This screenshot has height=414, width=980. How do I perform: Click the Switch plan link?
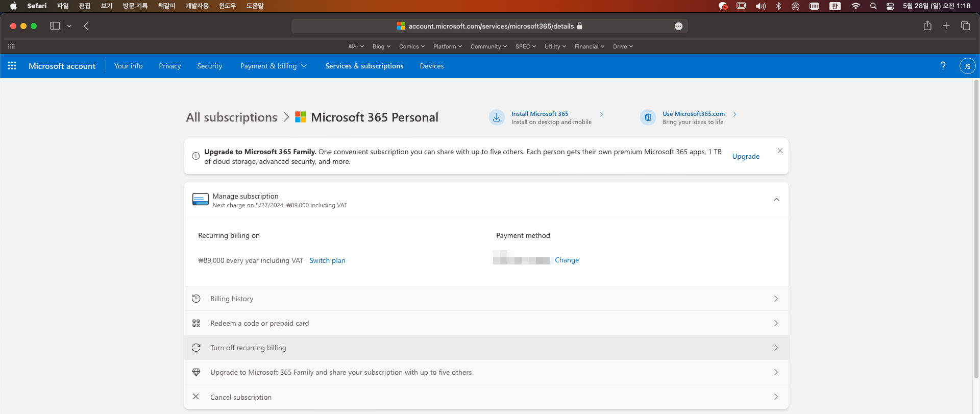pyautogui.click(x=327, y=260)
